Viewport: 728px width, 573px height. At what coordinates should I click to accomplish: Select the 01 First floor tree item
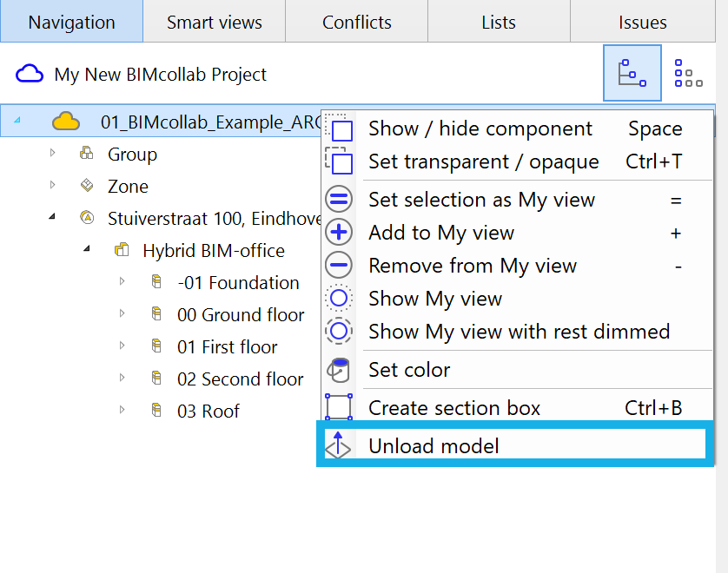click(227, 346)
